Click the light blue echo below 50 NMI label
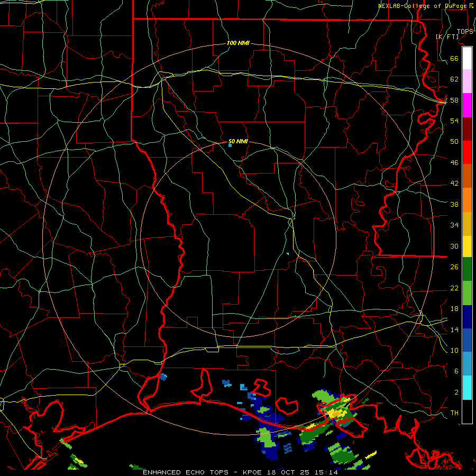The image size is (476, 476). click(230, 146)
